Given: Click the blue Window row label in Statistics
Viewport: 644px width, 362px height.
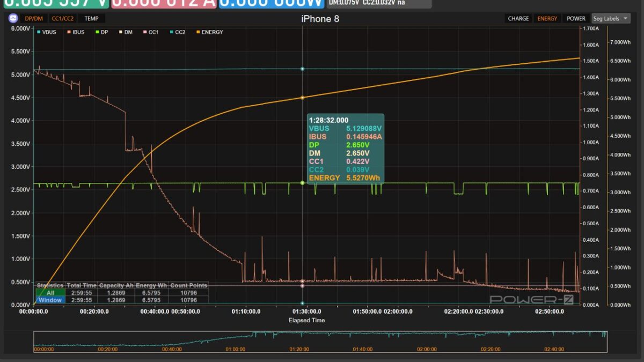Looking at the screenshot, I should (x=50, y=300).
